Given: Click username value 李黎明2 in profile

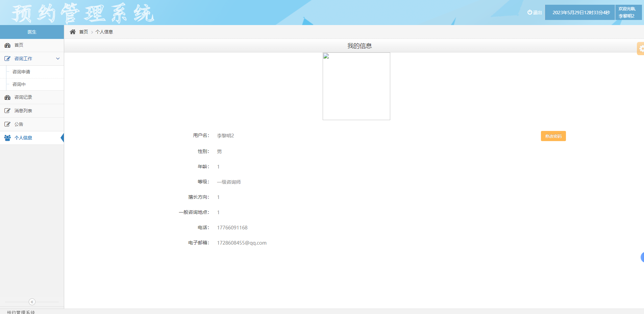Looking at the screenshot, I should (225, 136).
